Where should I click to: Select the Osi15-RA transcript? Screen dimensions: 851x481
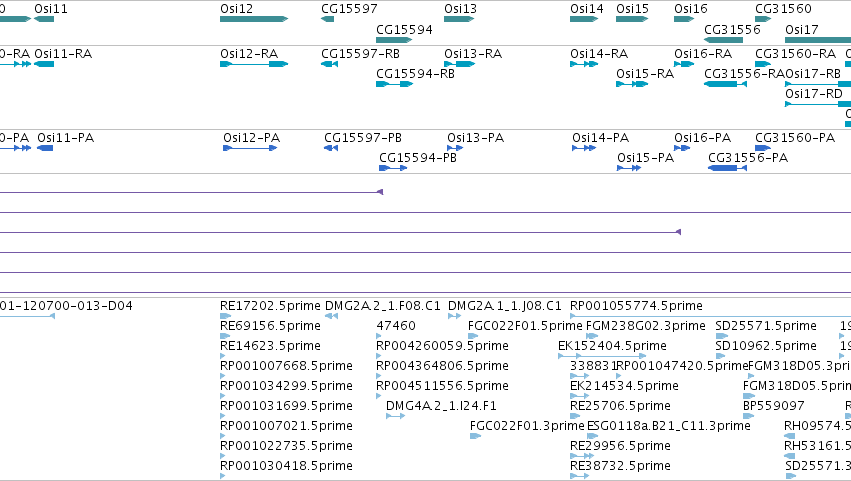(x=632, y=84)
